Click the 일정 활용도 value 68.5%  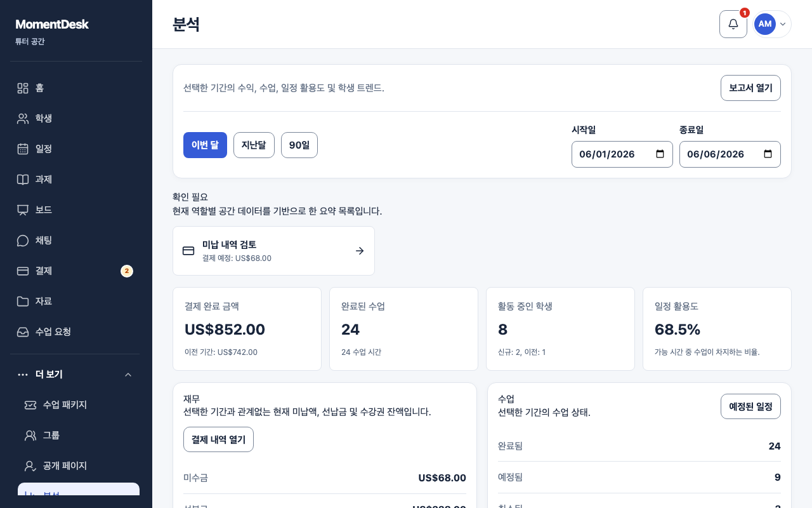click(x=678, y=330)
